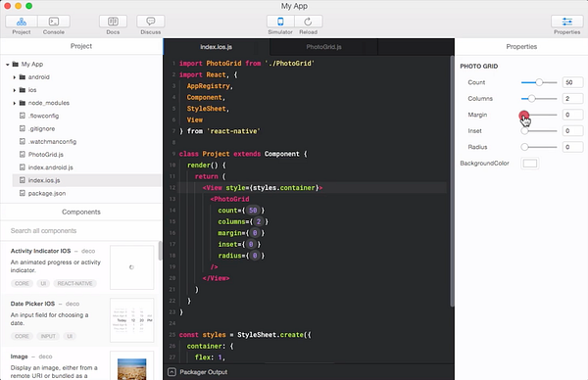Toggle the Properties sliders icon
This screenshot has width=588, height=380.
(x=567, y=22)
